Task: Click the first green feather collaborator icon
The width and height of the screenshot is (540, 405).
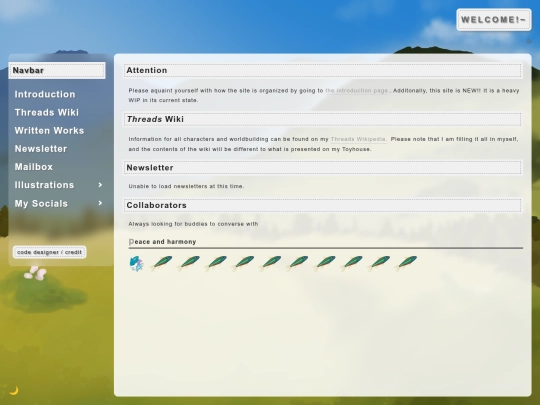Action: [163, 263]
